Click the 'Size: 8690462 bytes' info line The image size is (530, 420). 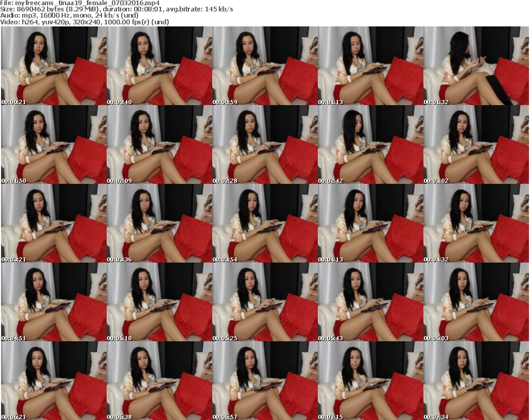click(x=116, y=9)
